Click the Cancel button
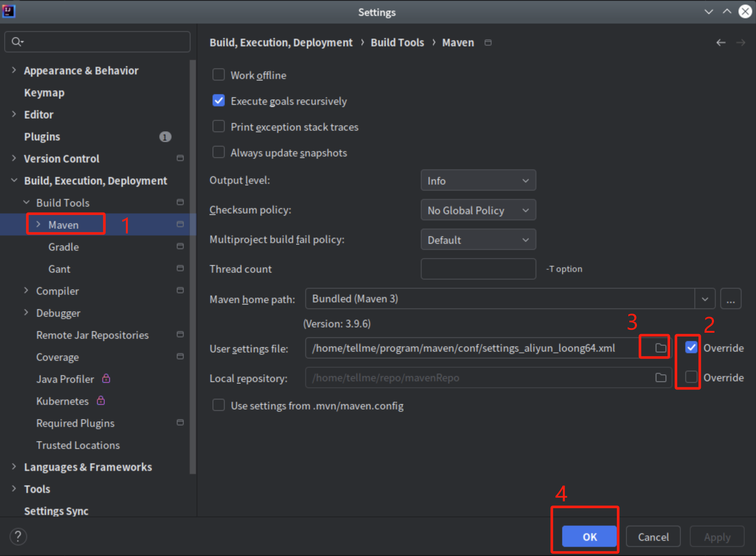Viewport: 756px width, 556px height. [x=653, y=537]
